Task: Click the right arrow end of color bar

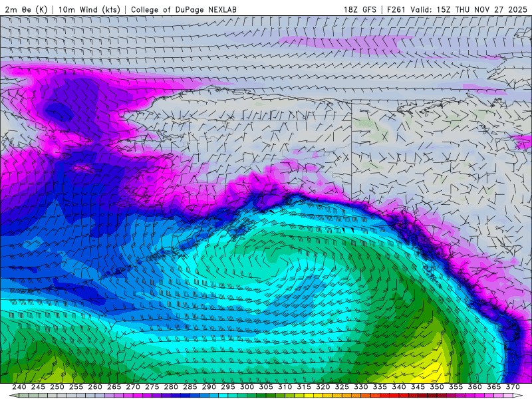Action: (x=518, y=396)
